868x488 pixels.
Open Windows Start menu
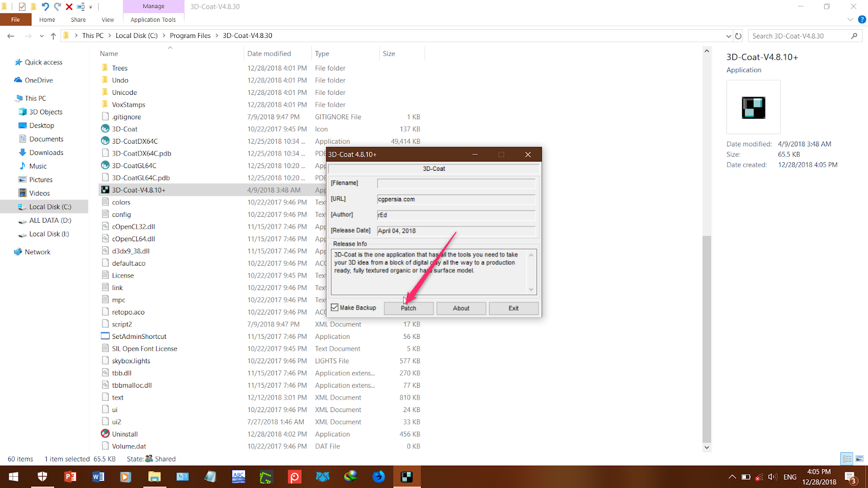pos(14,477)
